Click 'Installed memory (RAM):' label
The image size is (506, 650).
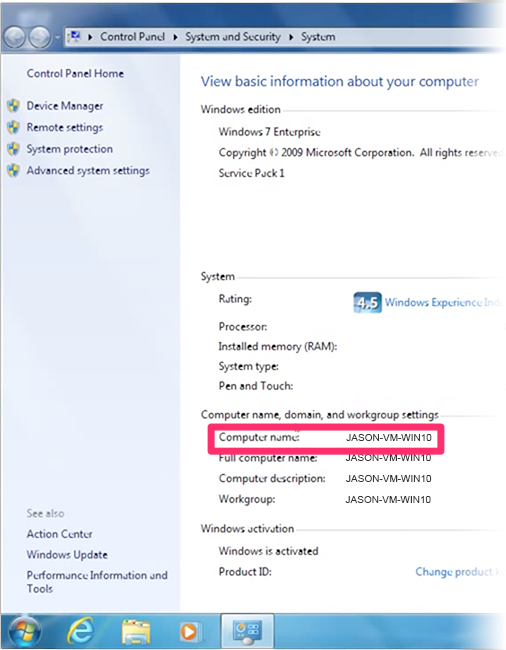point(278,347)
